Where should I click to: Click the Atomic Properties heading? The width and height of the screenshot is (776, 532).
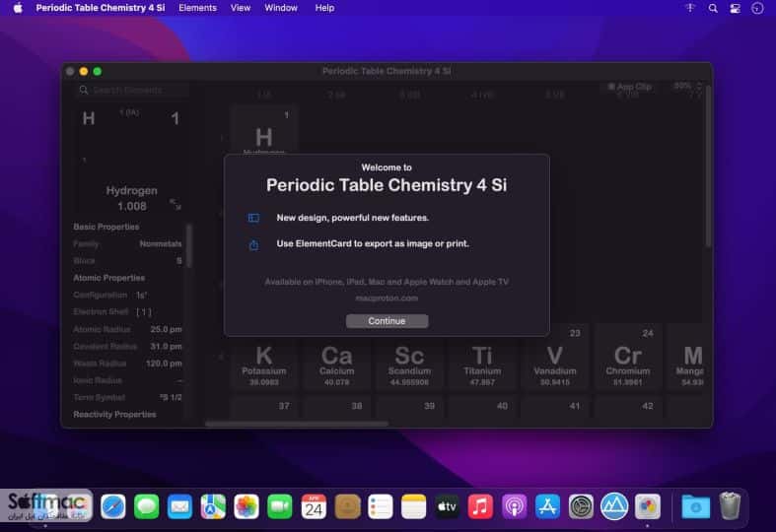point(108,278)
